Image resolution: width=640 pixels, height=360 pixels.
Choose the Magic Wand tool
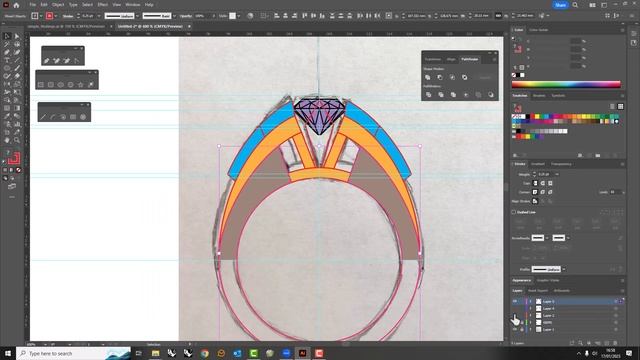tap(7, 44)
